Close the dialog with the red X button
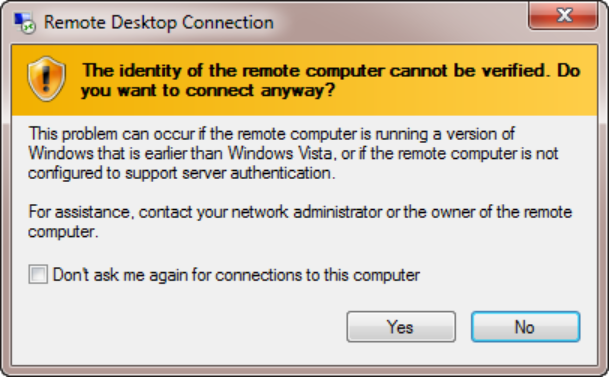609x377 pixels. pos(563,16)
